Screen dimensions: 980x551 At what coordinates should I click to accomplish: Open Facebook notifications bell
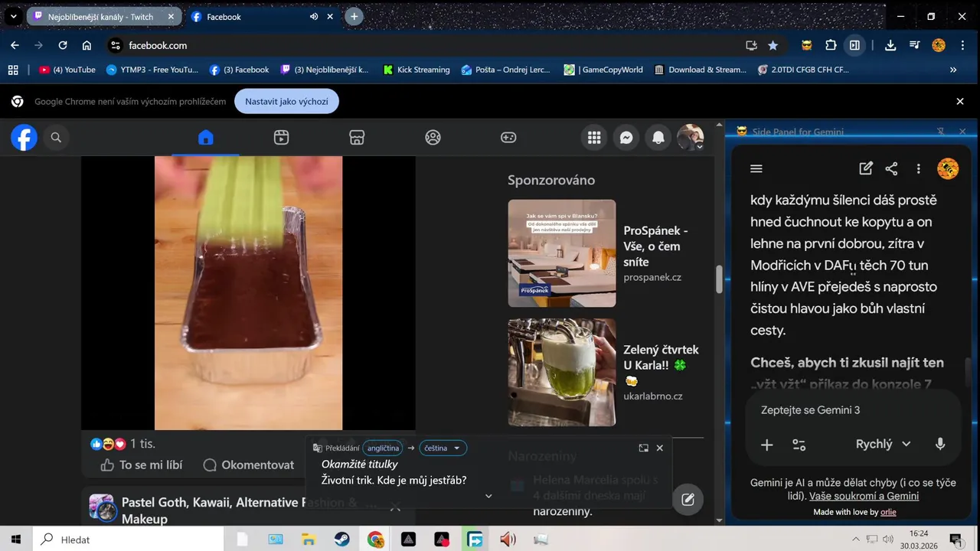click(x=658, y=138)
